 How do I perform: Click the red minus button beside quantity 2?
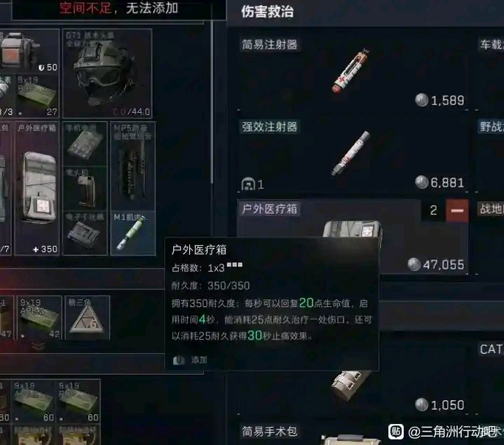coord(457,210)
